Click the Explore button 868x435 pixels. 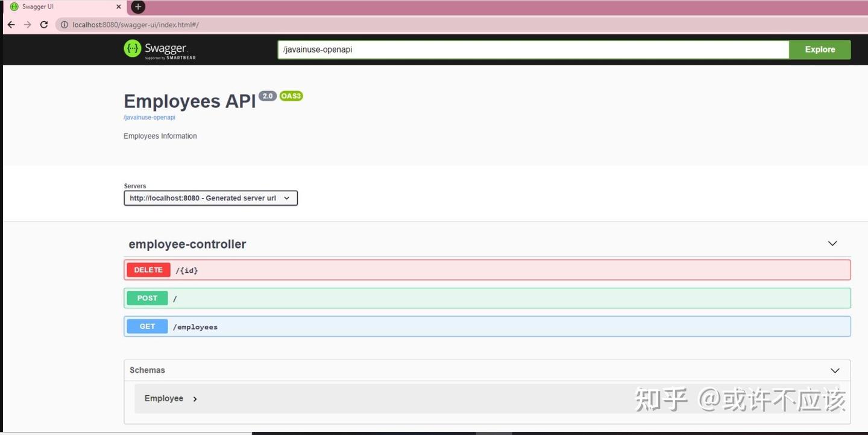820,49
